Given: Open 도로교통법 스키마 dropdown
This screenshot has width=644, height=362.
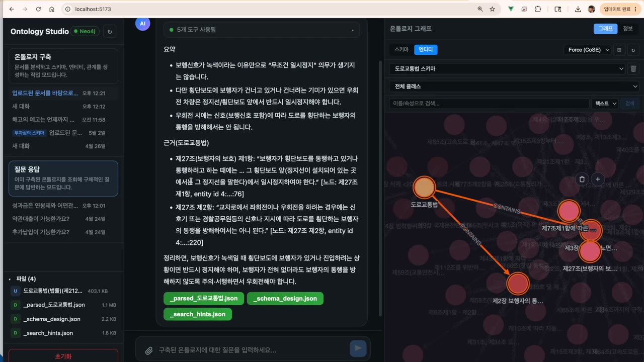Looking at the screenshot, I should (507, 68).
